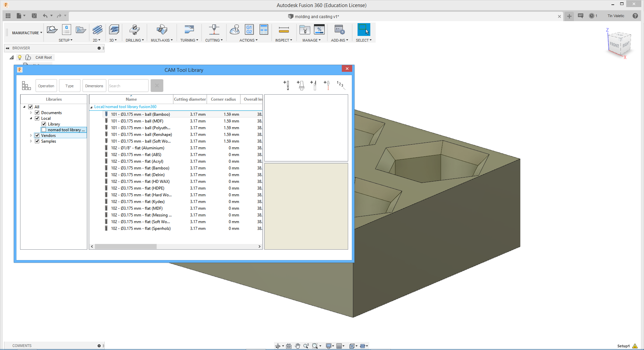Click the Cutting tool icon

pyautogui.click(x=214, y=30)
